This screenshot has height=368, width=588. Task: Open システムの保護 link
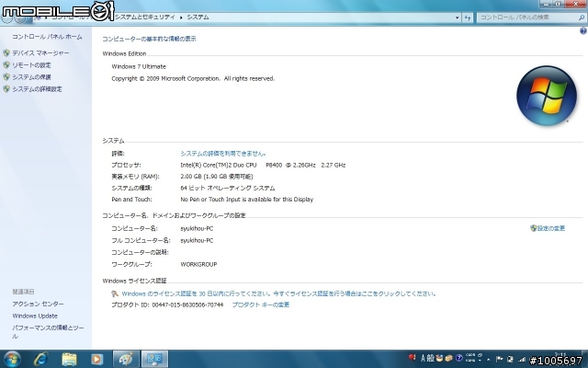point(31,77)
